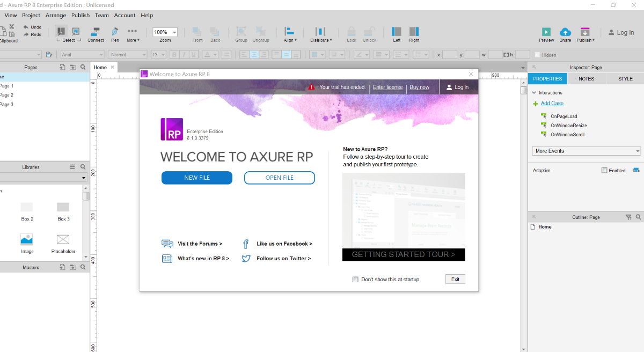Open the Publish menu in menu bar
This screenshot has height=352, width=644.
tap(80, 16)
